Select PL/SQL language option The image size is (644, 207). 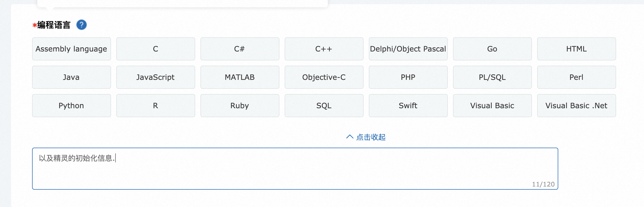pos(492,77)
